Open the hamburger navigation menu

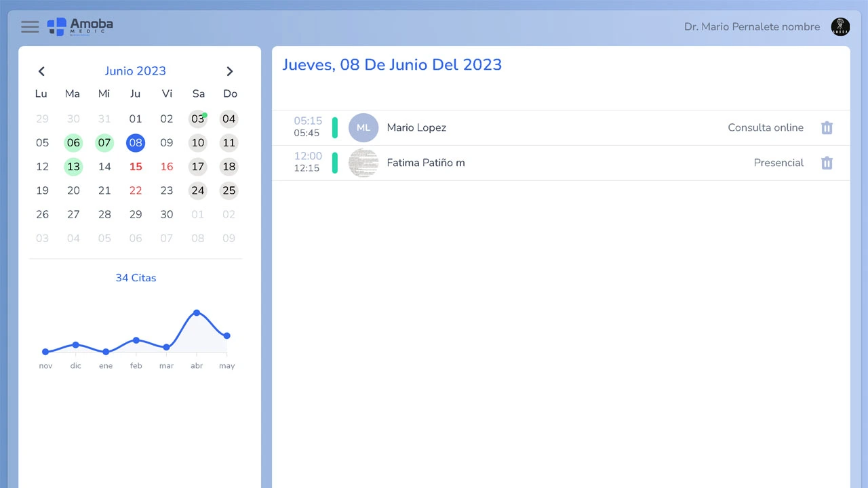30,26
